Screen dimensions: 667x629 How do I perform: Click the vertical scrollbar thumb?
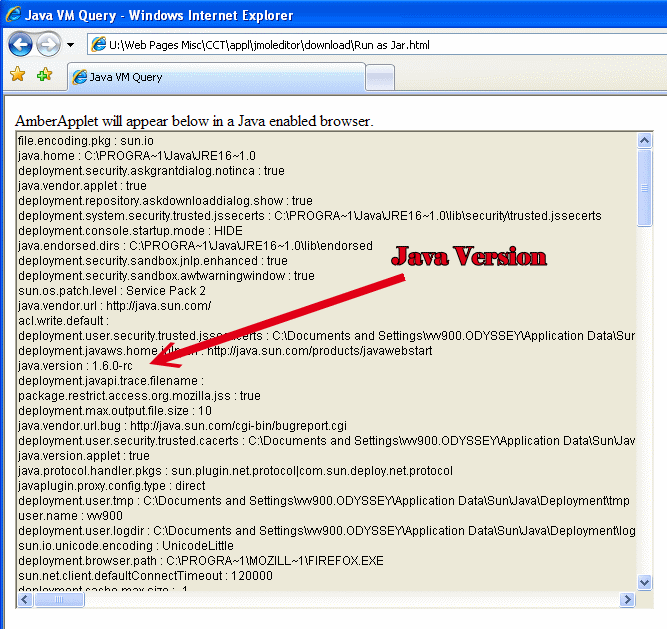(x=644, y=188)
